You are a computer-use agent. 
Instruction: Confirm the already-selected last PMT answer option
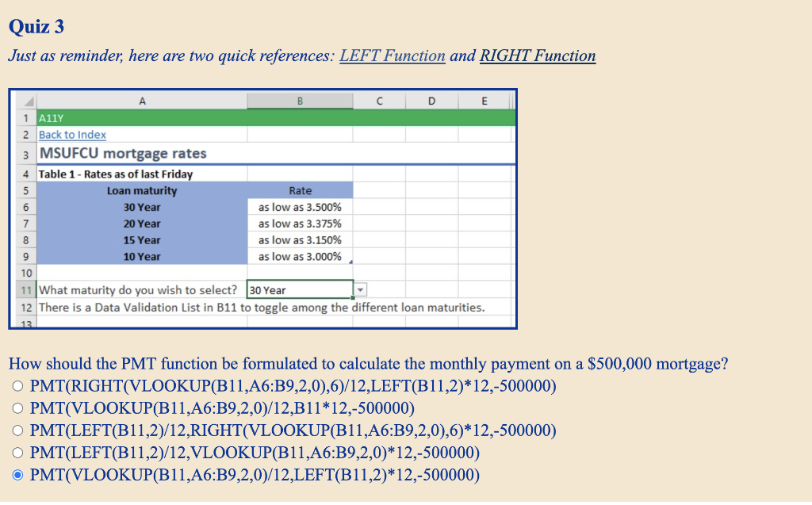pos(17,474)
